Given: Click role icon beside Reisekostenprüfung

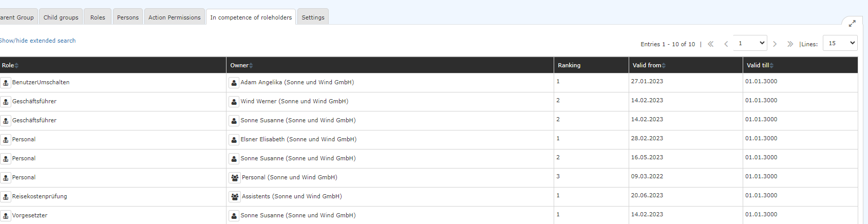Looking at the screenshot, I should coord(6,197).
